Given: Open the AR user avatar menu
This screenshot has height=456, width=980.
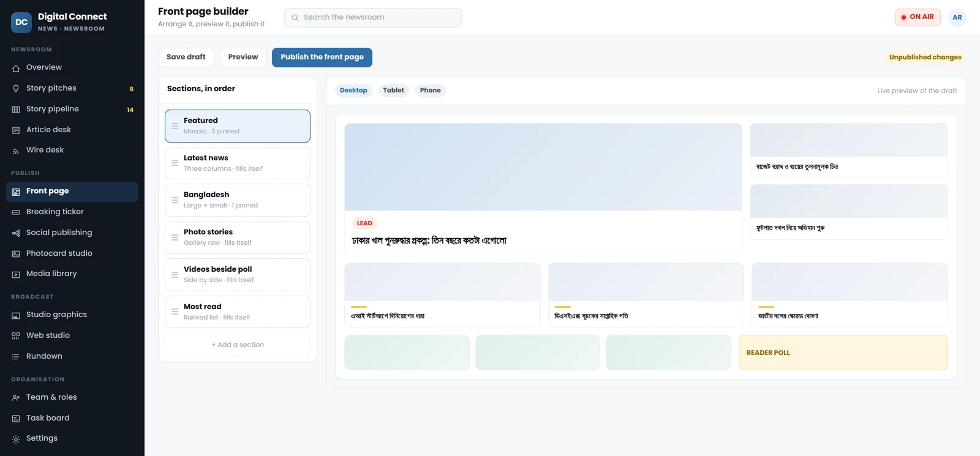Looking at the screenshot, I should 957,18.
